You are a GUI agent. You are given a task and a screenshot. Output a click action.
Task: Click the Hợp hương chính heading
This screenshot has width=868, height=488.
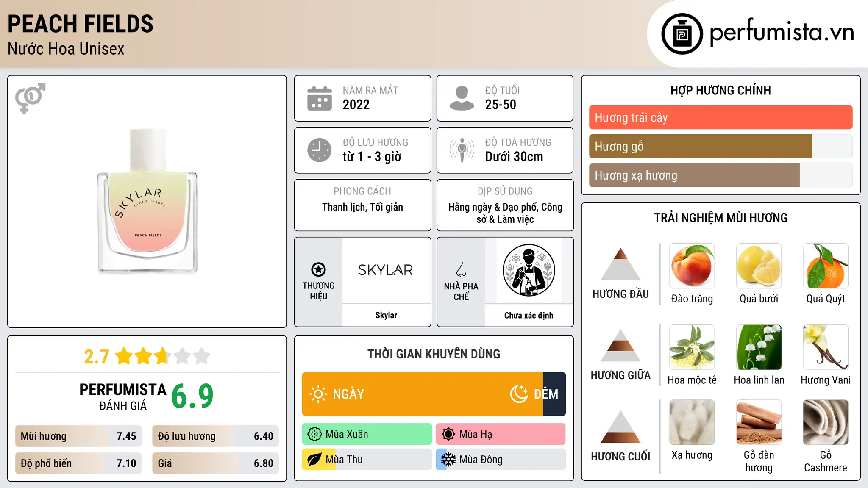tap(721, 91)
